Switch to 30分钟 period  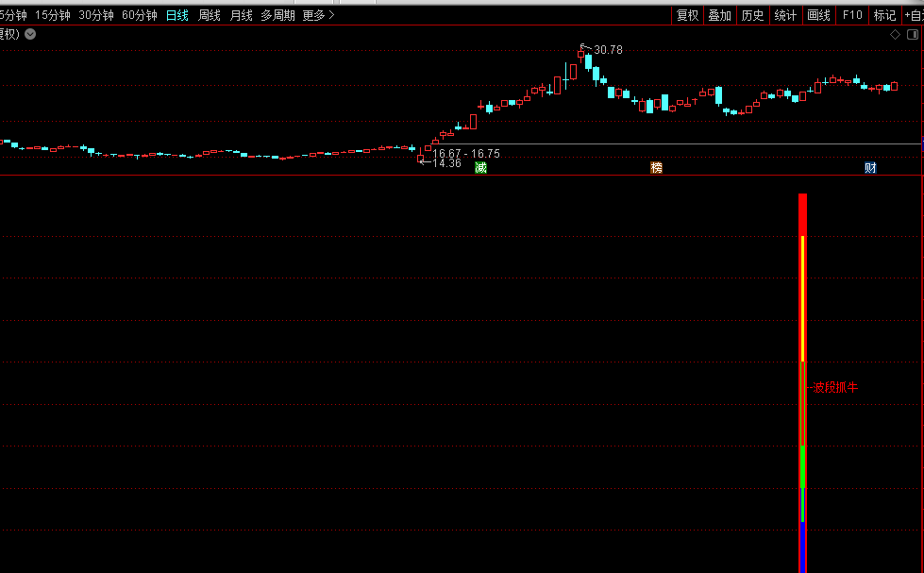point(96,15)
